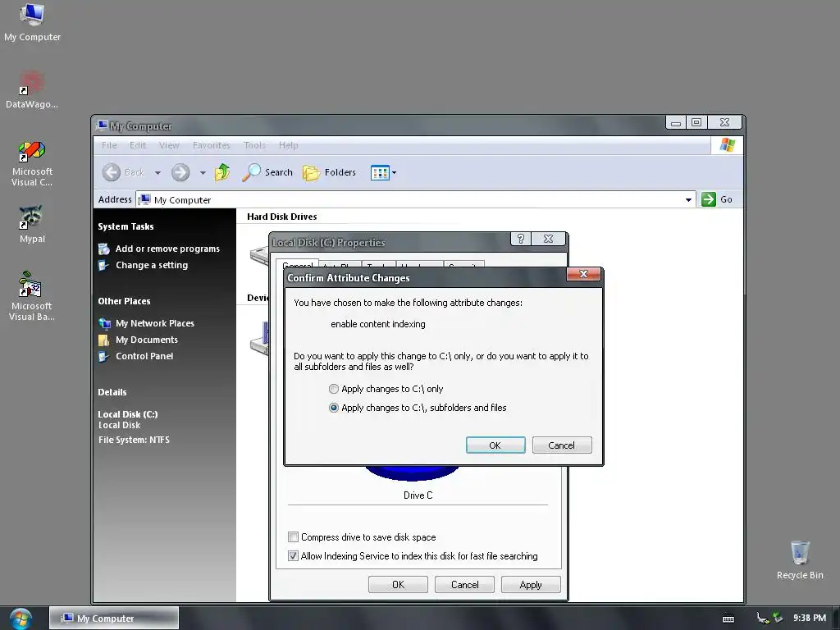Click the 'System Tasks' heading
The image size is (840, 630).
click(126, 226)
